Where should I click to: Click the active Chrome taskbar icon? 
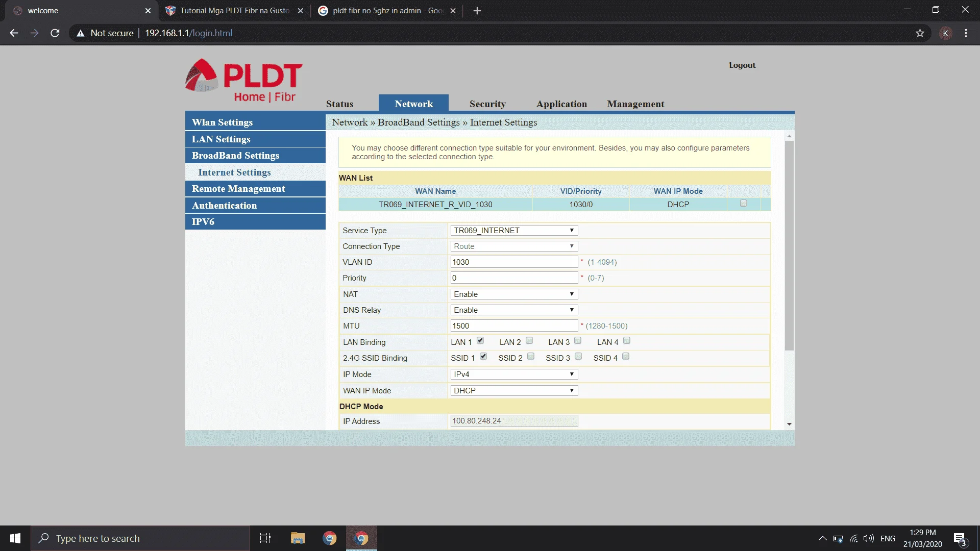pos(361,538)
